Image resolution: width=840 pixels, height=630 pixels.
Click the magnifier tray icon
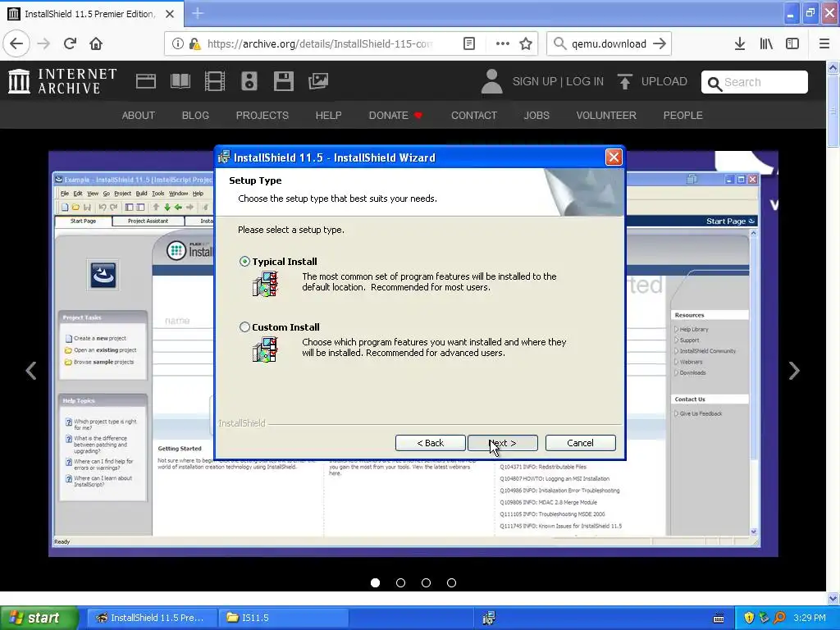point(779,618)
